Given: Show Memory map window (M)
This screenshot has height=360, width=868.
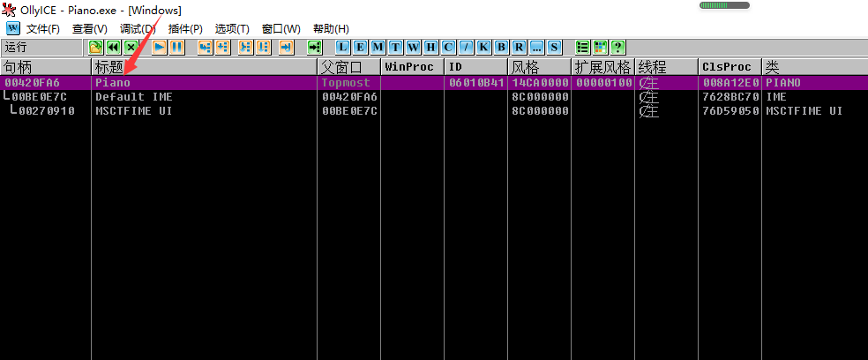Looking at the screenshot, I should coord(378,47).
